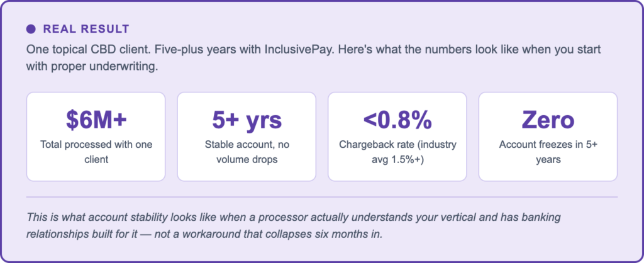Click the 5+ yrs figure
This screenshot has width=644, height=263.
coord(247,119)
